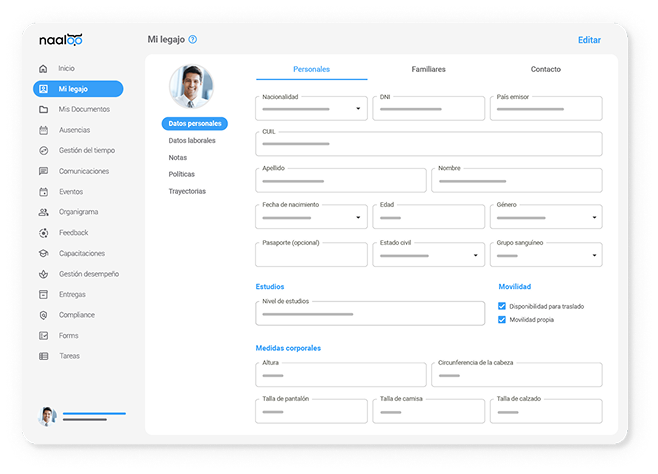This screenshot has width=658, height=474.
Task: Select the Ausencias calendar icon
Action: point(43,130)
